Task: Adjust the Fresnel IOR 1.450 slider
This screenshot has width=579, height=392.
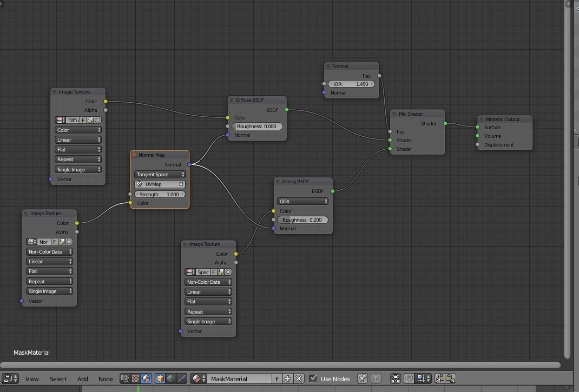Action: [x=351, y=84]
